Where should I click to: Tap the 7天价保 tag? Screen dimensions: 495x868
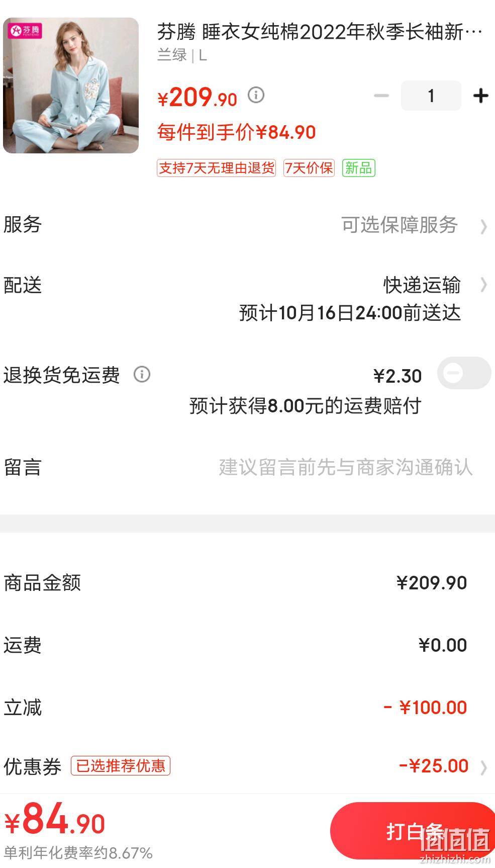click(x=309, y=168)
